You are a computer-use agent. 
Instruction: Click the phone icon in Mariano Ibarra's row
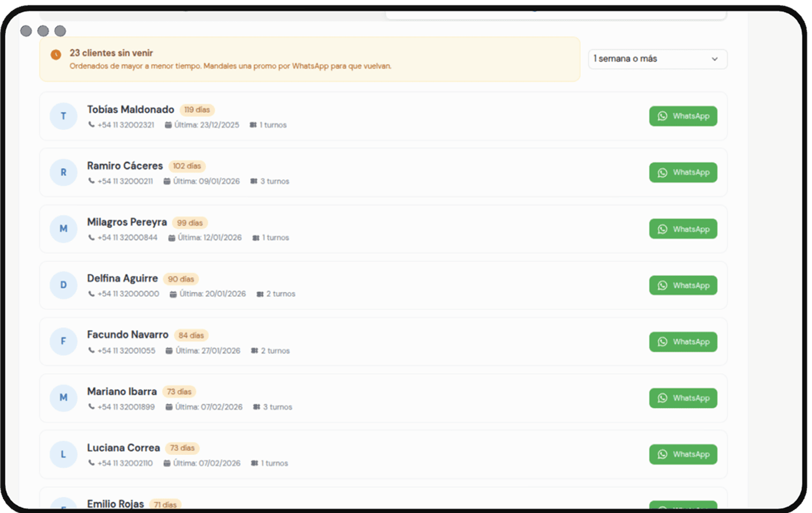(91, 407)
